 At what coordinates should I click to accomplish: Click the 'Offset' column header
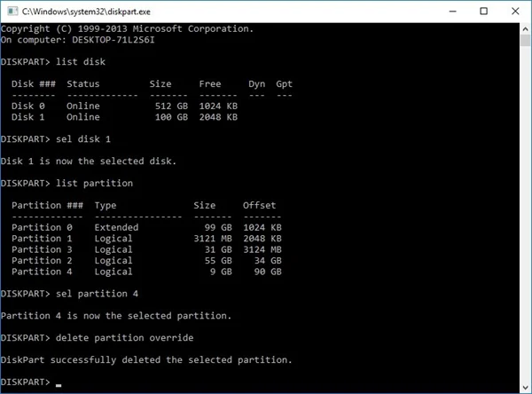259,205
